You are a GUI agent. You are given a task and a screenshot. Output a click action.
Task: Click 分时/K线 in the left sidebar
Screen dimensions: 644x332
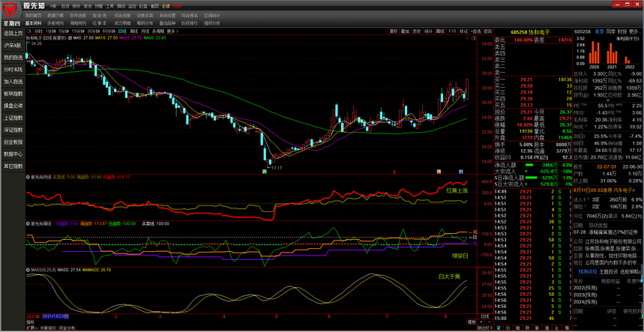(x=13, y=70)
